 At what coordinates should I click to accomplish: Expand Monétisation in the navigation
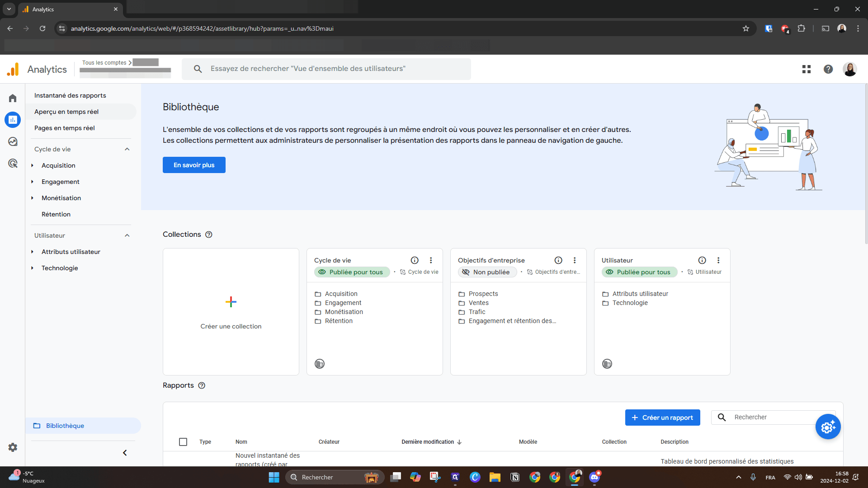[32, 198]
